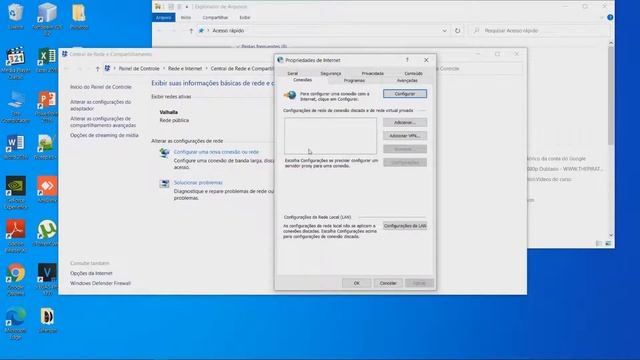This screenshot has height=360, width=640.
Task: Click the Acesso rápido address bar path
Action: click(x=228, y=31)
